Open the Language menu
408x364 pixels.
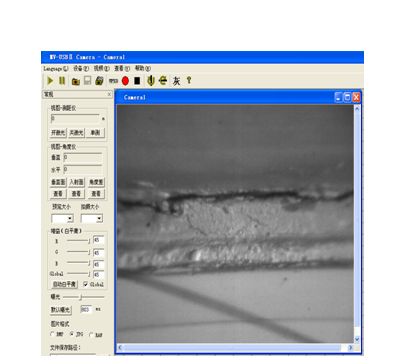[56, 68]
